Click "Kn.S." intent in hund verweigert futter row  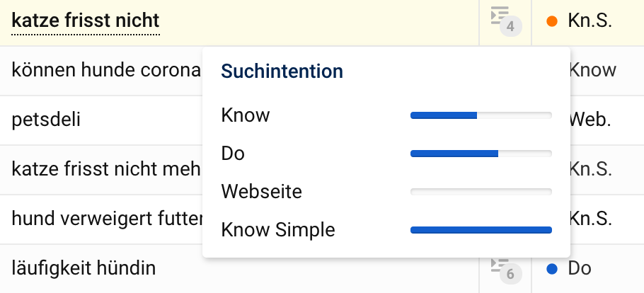tap(590, 219)
